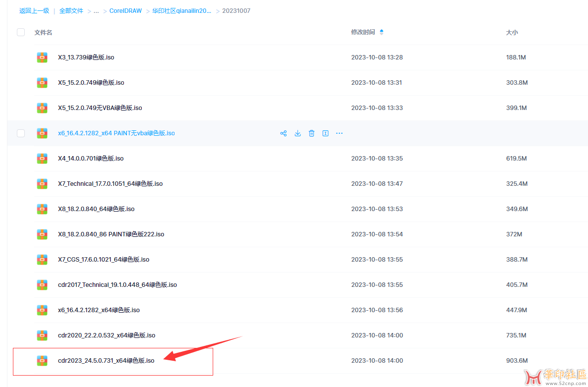Viewport: 588px width, 387px height.
Task: Click the file icon of X8_18.2.0.840_64绿色版.iso
Action: click(42, 209)
